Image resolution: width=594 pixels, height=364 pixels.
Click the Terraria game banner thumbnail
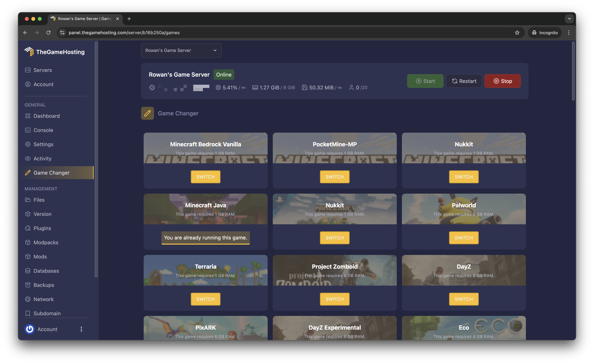[x=205, y=270]
